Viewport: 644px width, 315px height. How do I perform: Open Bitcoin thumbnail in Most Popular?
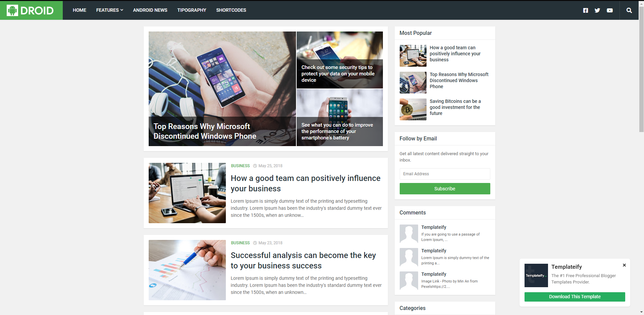(x=413, y=109)
